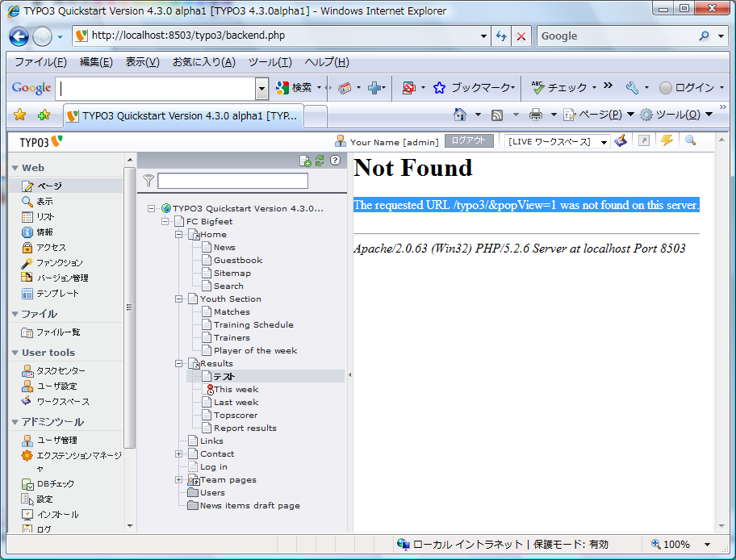Click the clear cache lightning icon
This screenshot has width=736, height=560.
[667, 140]
